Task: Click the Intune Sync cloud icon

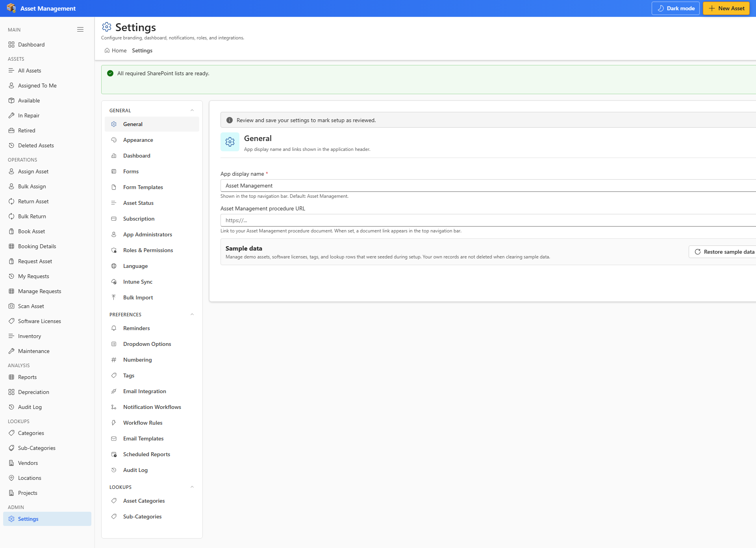Action: tap(114, 282)
